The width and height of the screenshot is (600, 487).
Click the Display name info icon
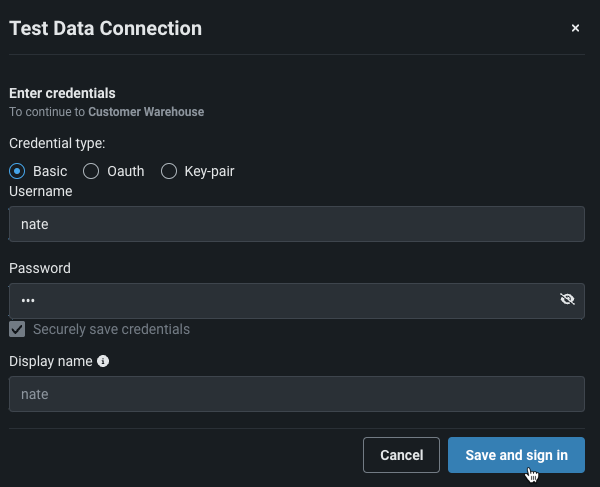(103, 361)
